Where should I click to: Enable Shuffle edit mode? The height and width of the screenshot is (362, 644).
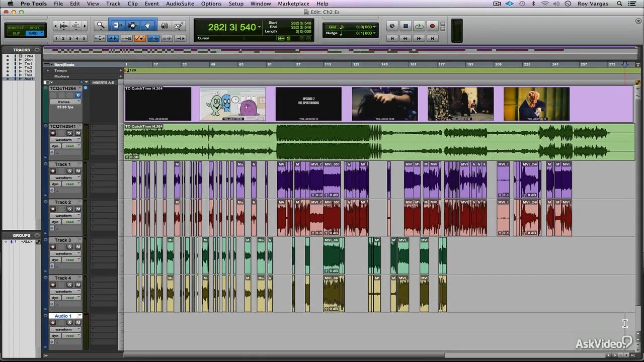[16, 28]
